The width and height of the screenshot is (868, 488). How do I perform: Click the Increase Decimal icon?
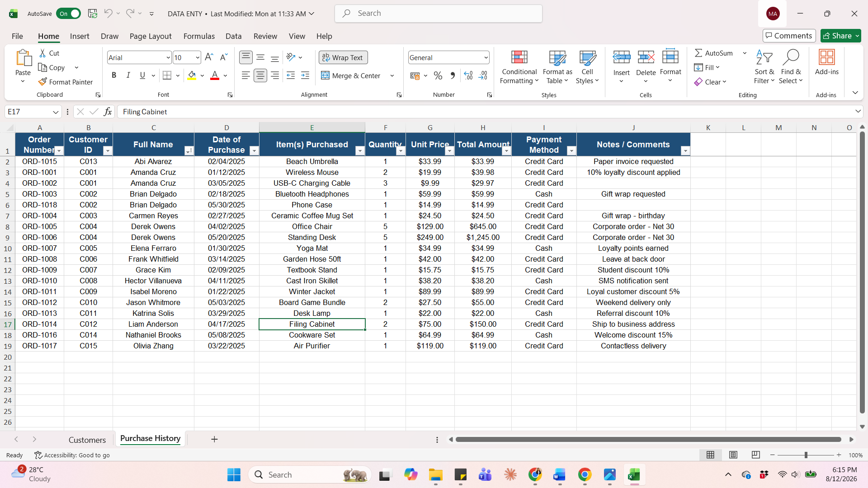(x=468, y=75)
